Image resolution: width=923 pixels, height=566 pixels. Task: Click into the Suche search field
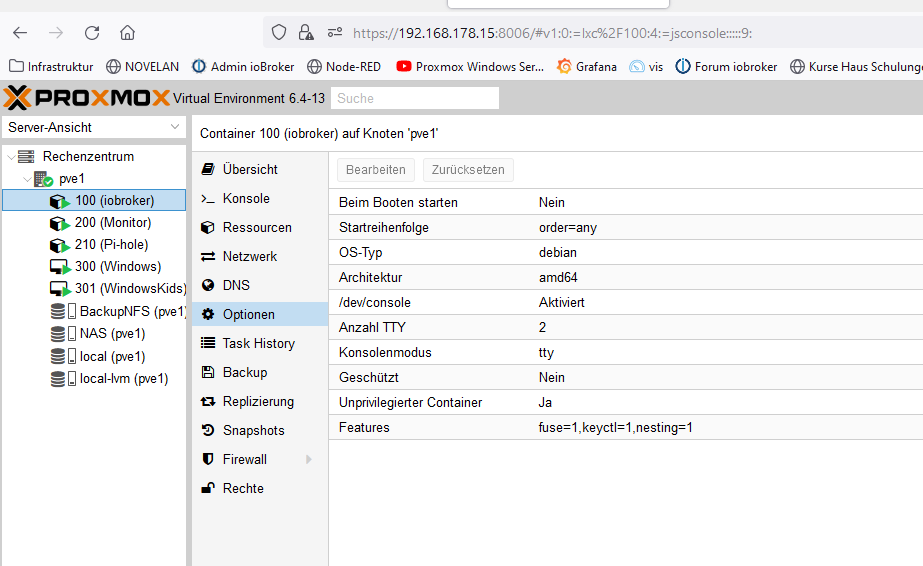coord(415,98)
